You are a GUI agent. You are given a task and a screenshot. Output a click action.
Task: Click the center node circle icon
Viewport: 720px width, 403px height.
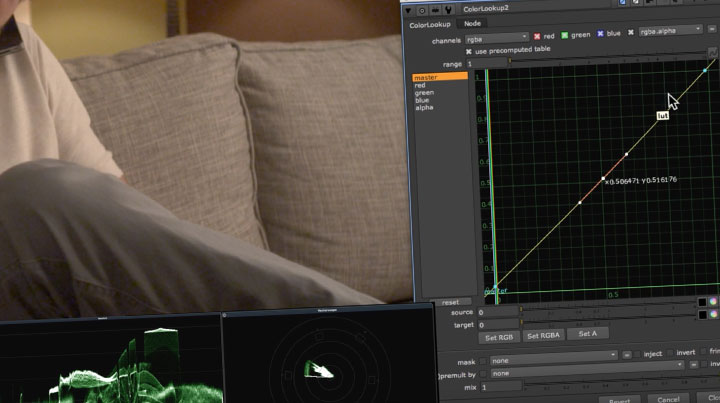[x=422, y=10]
